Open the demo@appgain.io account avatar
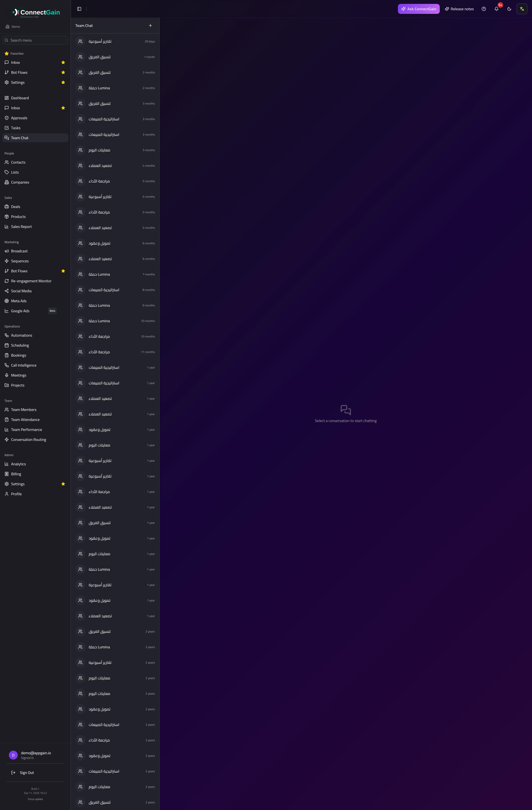The width and height of the screenshot is (532, 810). click(13, 755)
